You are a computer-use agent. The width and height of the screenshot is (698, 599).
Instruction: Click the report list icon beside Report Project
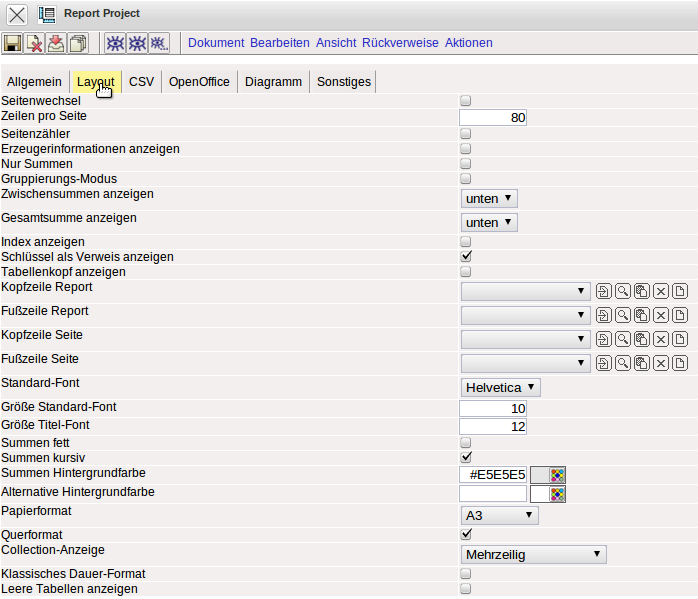(47, 14)
